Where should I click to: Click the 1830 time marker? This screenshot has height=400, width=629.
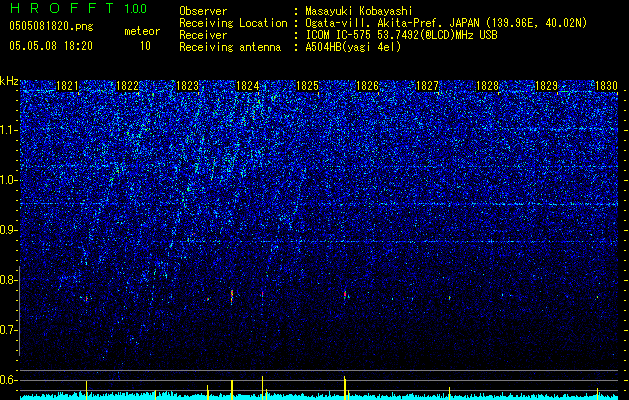(606, 86)
